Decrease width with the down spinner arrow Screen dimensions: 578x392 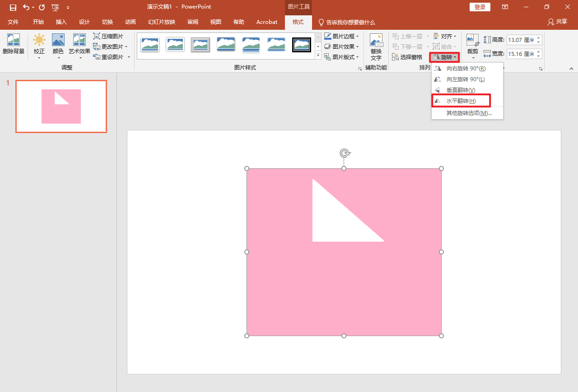pyautogui.click(x=539, y=56)
